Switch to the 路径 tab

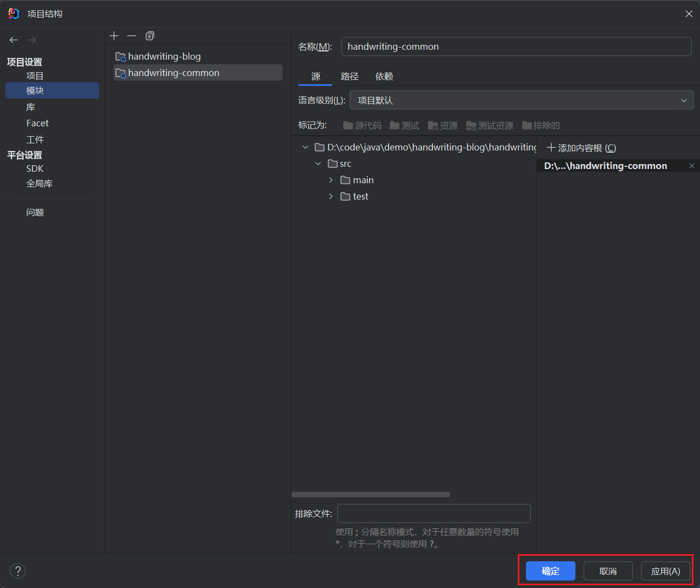click(x=349, y=77)
